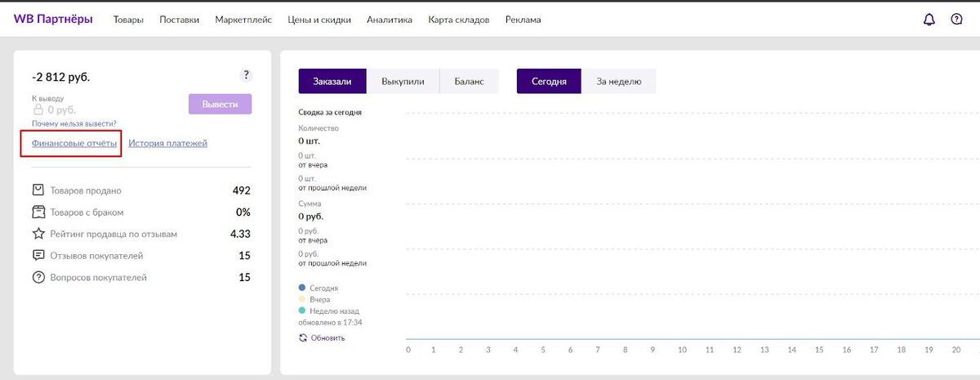980x380 pixels.
Task: Open the Карта складов menu
Action: (459, 20)
